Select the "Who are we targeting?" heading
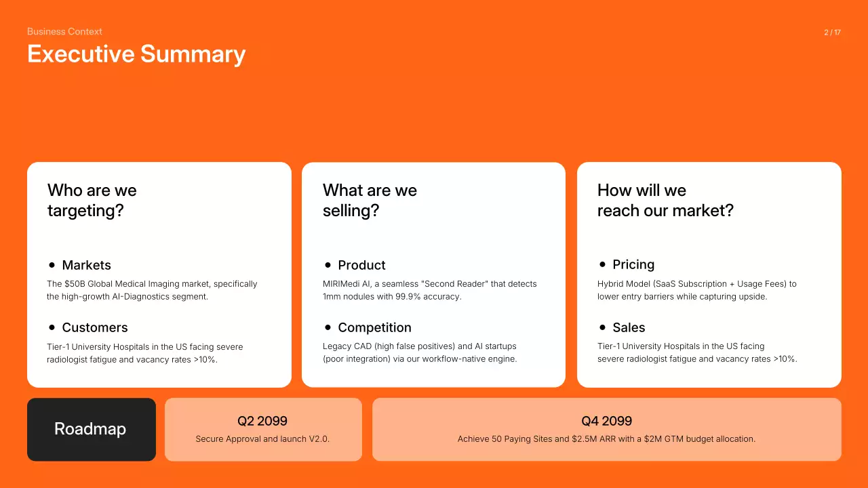The image size is (868, 488). point(92,200)
